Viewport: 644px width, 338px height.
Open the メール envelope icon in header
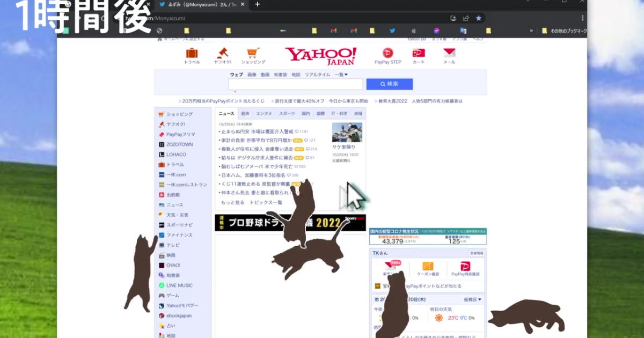click(449, 53)
